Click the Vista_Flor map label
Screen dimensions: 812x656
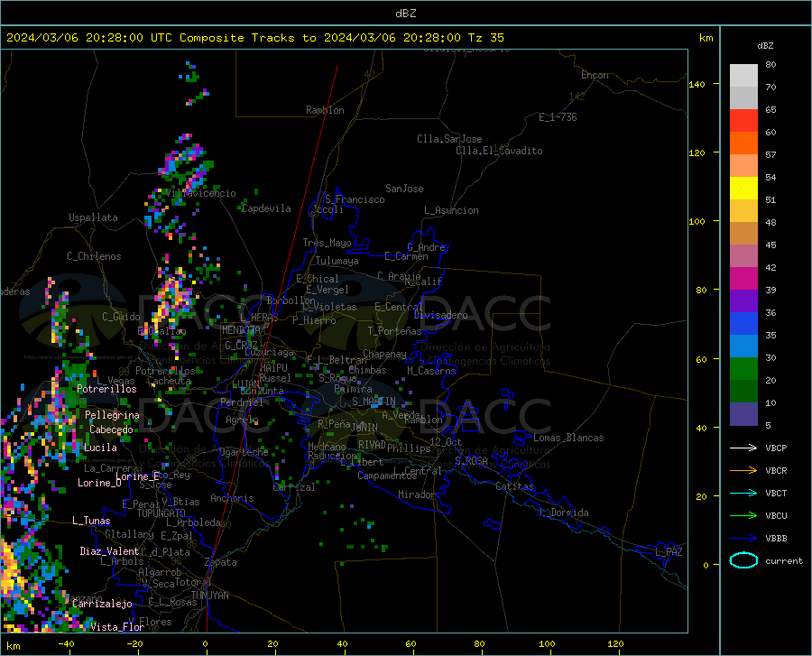click(117, 627)
